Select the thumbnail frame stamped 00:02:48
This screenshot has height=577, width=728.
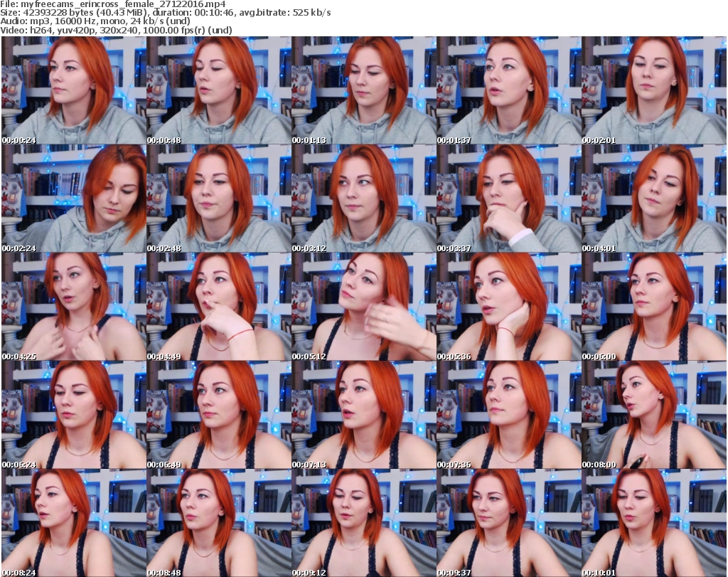pos(219,198)
